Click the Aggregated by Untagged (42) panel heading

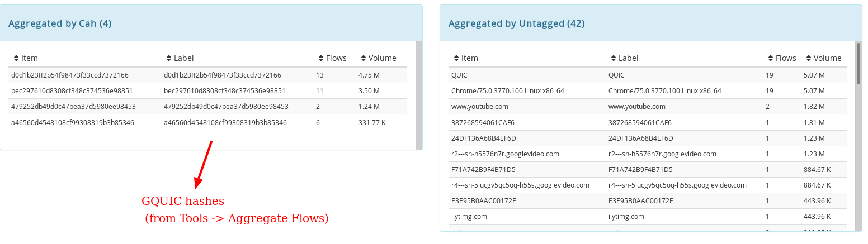tap(516, 23)
